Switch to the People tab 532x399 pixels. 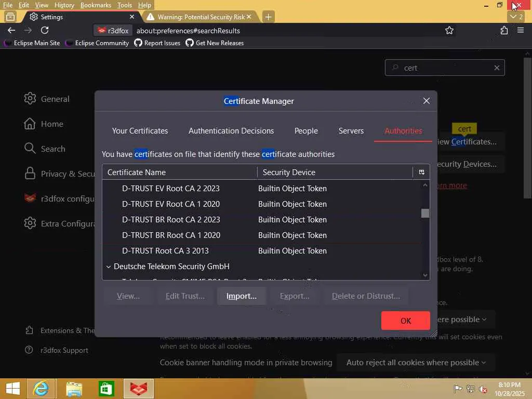click(x=306, y=131)
